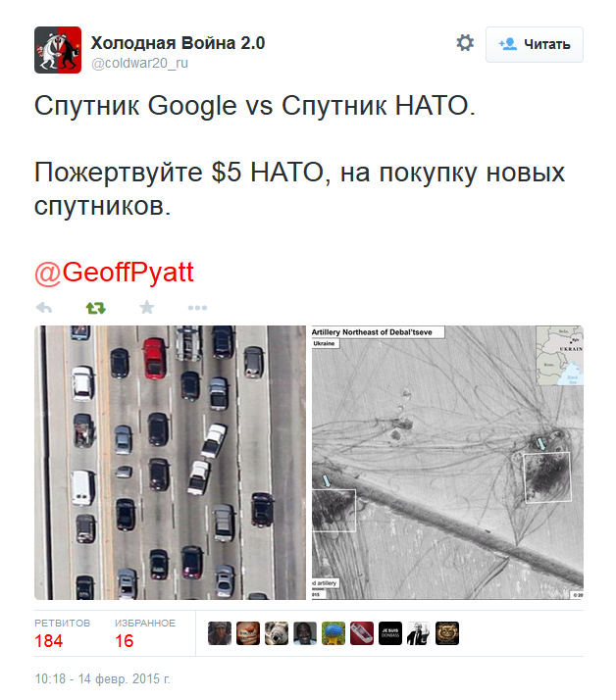616x700 pixels.
Task: Click the @GeoffPyatt mention link
Action: (x=115, y=272)
